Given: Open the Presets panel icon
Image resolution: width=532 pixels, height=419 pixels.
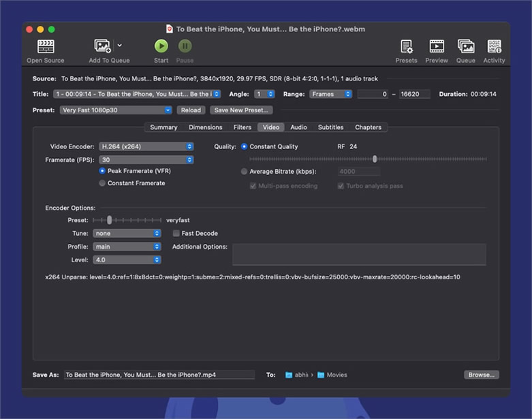Looking at the screenshot, I should tap(406, 46).
